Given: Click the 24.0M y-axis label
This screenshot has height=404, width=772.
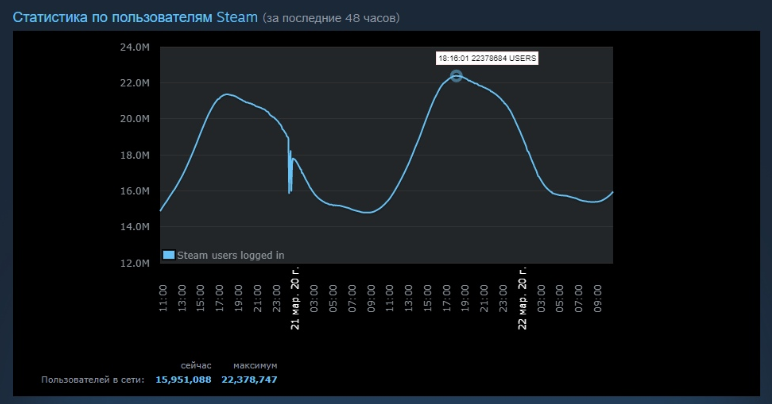Looking at the screenshot, I should click(134, 47).
